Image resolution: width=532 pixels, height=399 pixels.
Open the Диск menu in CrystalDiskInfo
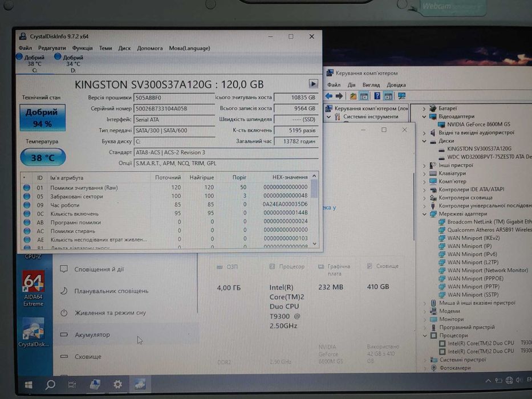(124, 48)
